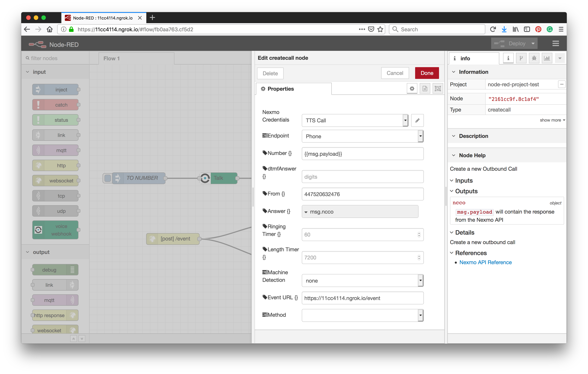The image size is (588, 374).
Task: Open the debug messages bug icon
Action: click(x=534, y=58)
